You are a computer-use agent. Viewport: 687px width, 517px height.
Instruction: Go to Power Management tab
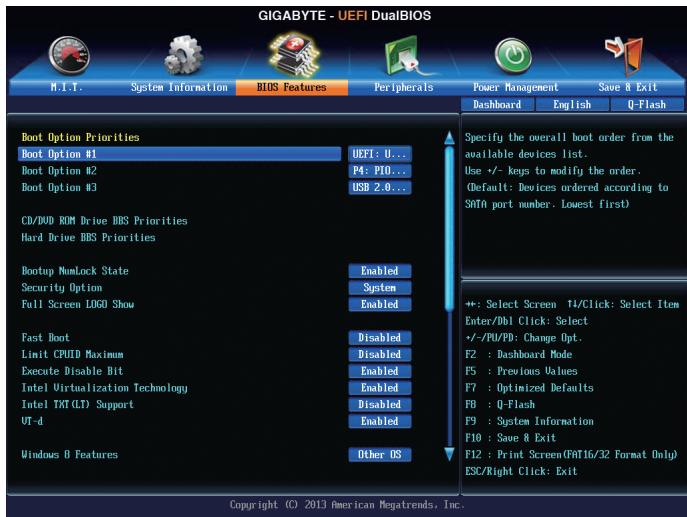(x=516, y=87)
